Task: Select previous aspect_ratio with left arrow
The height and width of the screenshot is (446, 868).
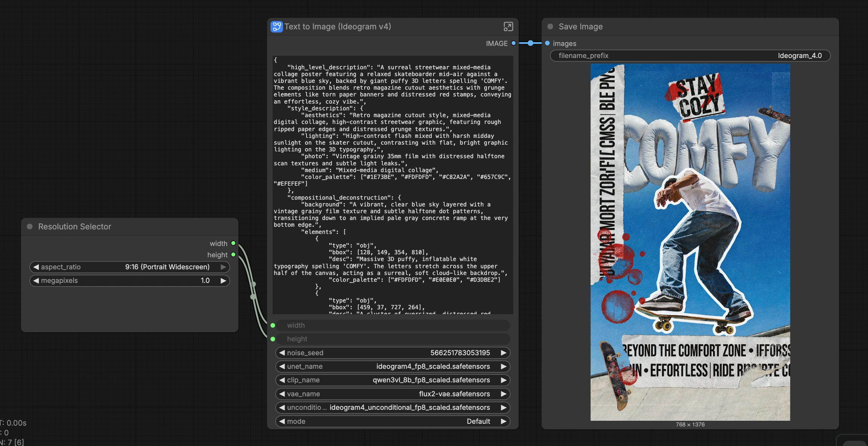Action: pyautogui.click(x=36, y=267)
